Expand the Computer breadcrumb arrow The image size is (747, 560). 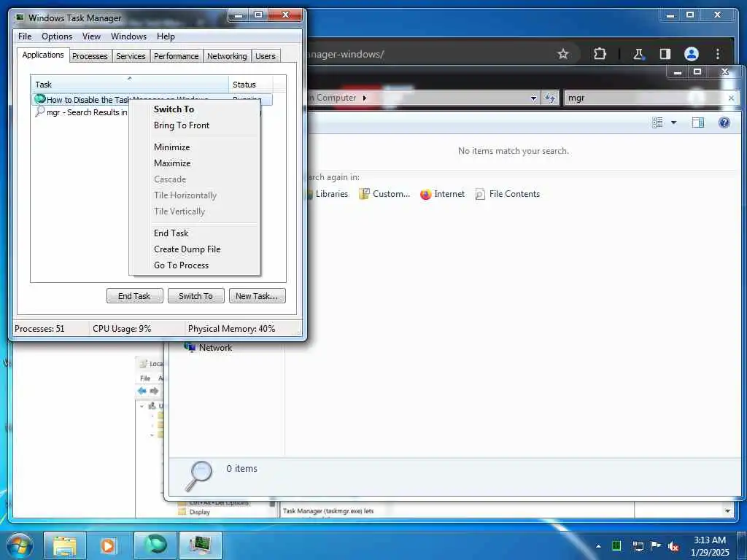365,98
